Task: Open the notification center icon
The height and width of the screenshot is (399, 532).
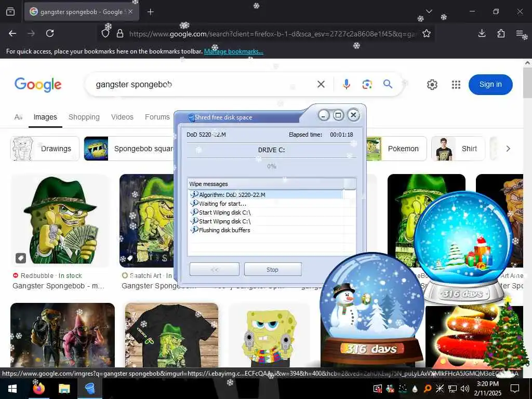Action: [x=515, y=389]
